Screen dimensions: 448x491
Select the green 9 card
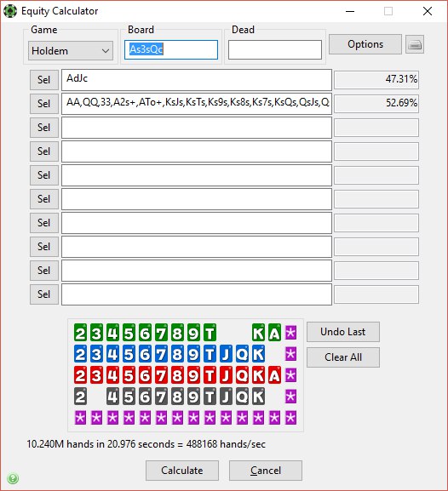tap(193, 333)
